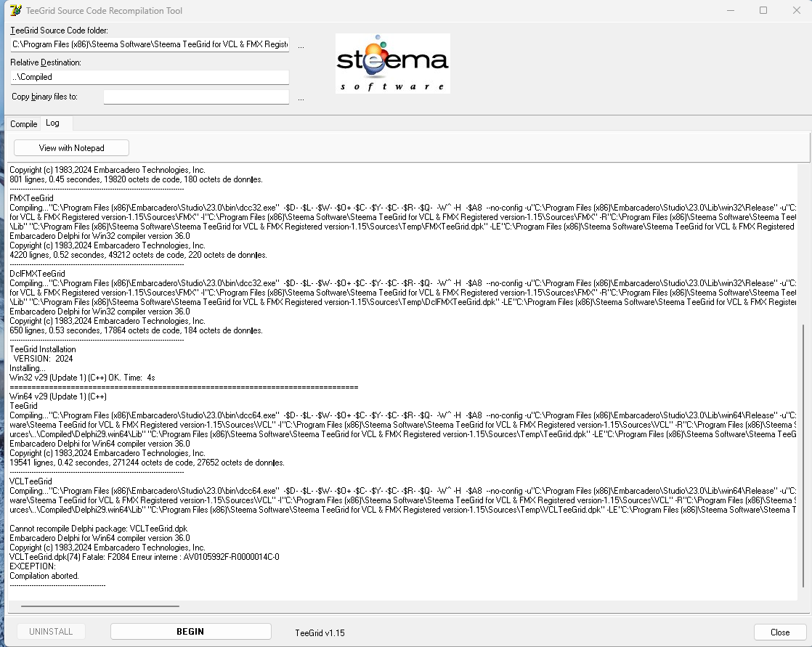This screenshot has width=812, height=647.
Task: Switch to the Compile tab
Action: pyautogui.click(x=24, y=124)
